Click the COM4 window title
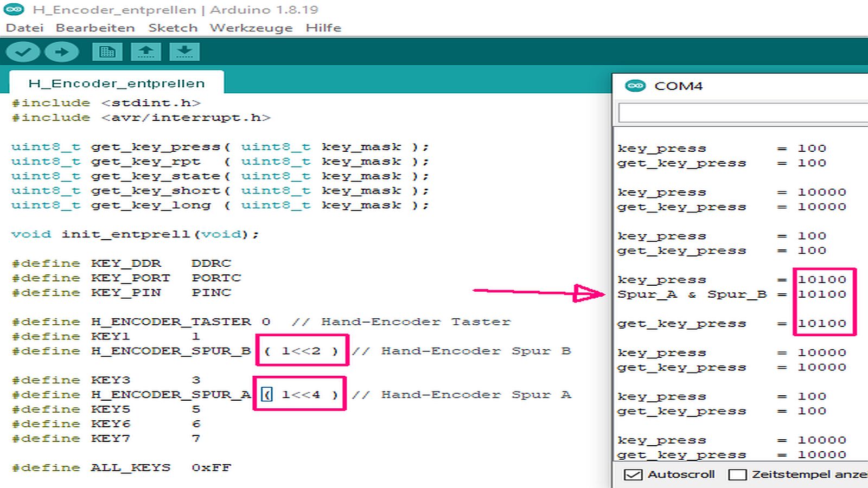This screenshot has height=488, width=868. (678, 86)
